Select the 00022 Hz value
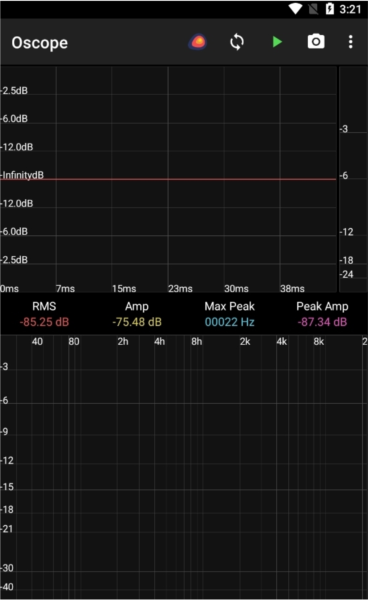368x600 pixels. [229, 322]
